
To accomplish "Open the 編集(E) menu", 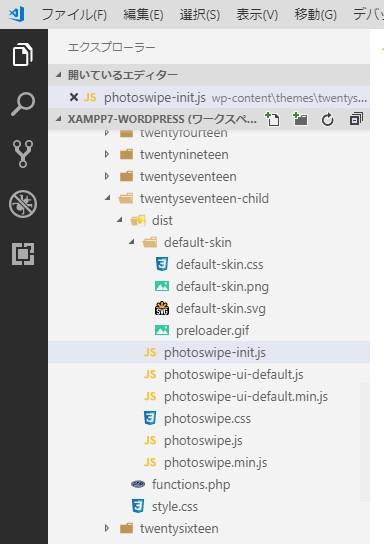I will tap(143, 15).
